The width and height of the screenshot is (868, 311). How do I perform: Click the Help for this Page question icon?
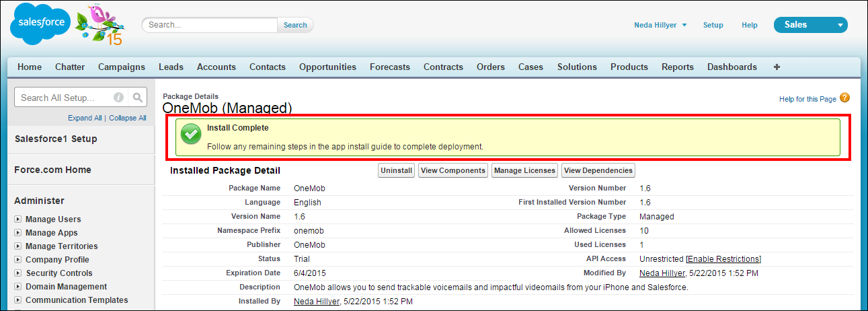(x=844, y=98)
